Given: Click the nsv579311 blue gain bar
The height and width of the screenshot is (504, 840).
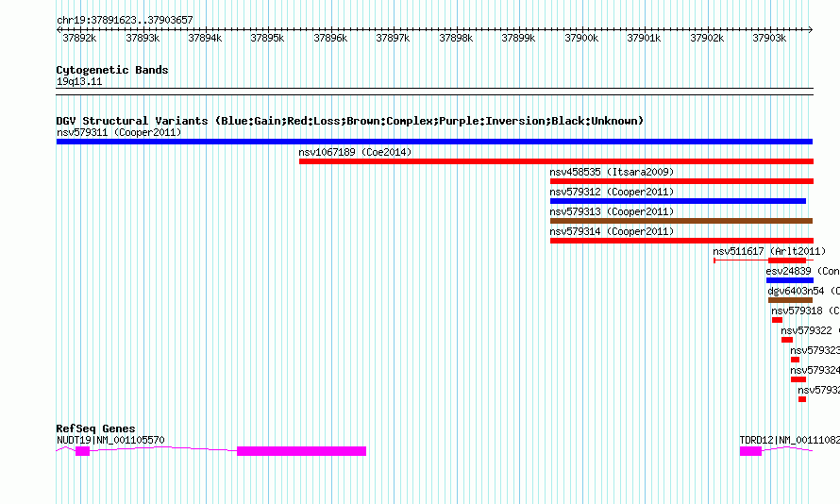Looking at the screenshot, I should [434, 142].
